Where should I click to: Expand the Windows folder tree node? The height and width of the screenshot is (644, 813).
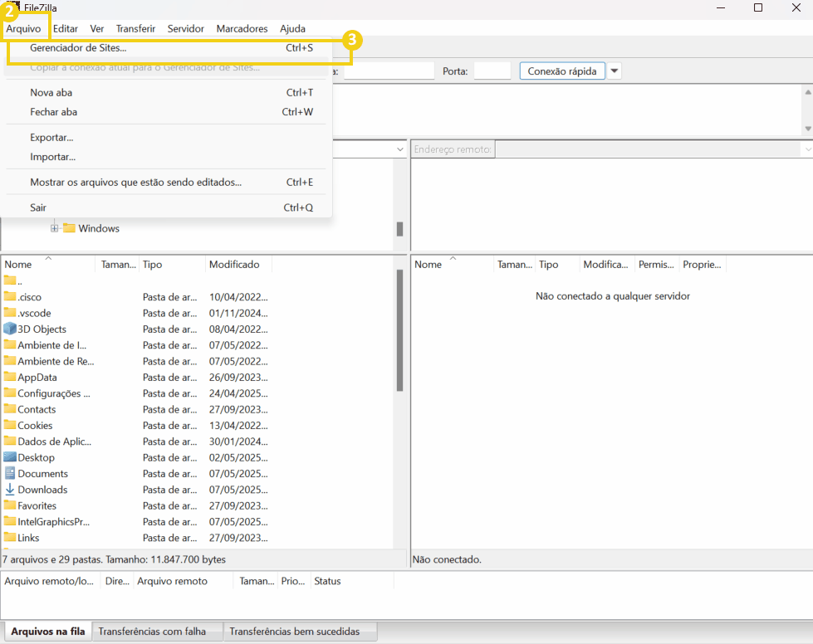(x=55, y=228)
